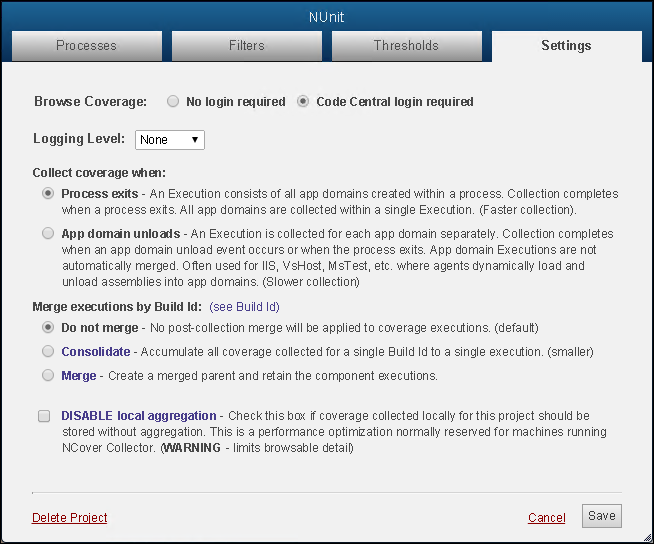Cancel the settings changes
654x544 pixels.
click(546, 518)
